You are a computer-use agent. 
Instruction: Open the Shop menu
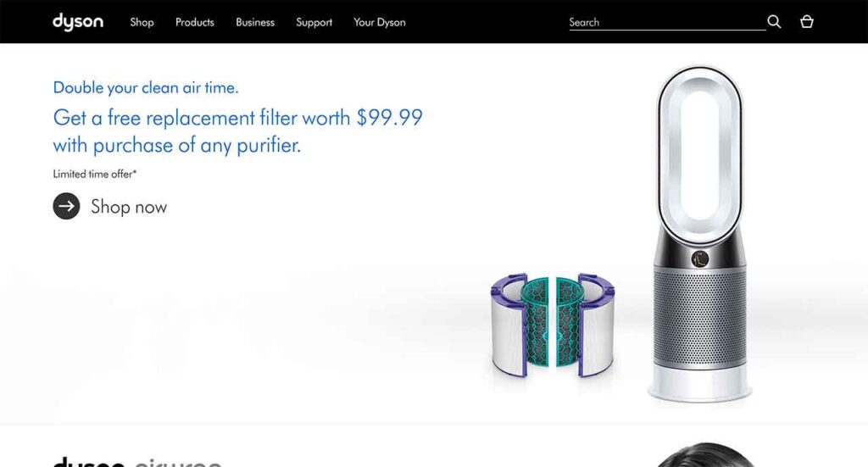pos(142,22)
